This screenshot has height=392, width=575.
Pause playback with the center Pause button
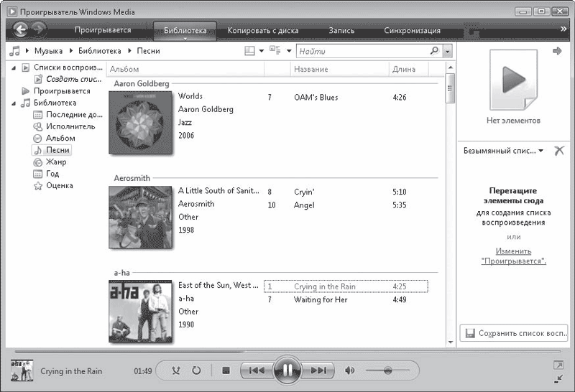(286, 370)
